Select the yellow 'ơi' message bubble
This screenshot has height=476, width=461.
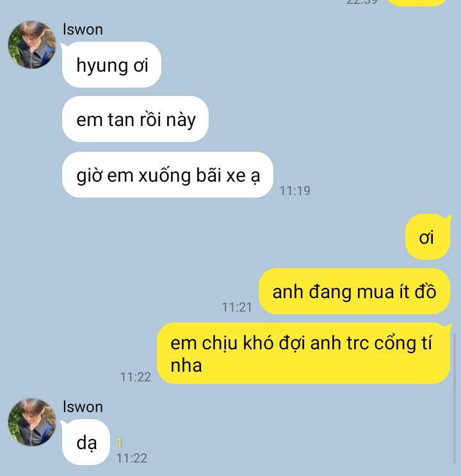click(427, 237)
